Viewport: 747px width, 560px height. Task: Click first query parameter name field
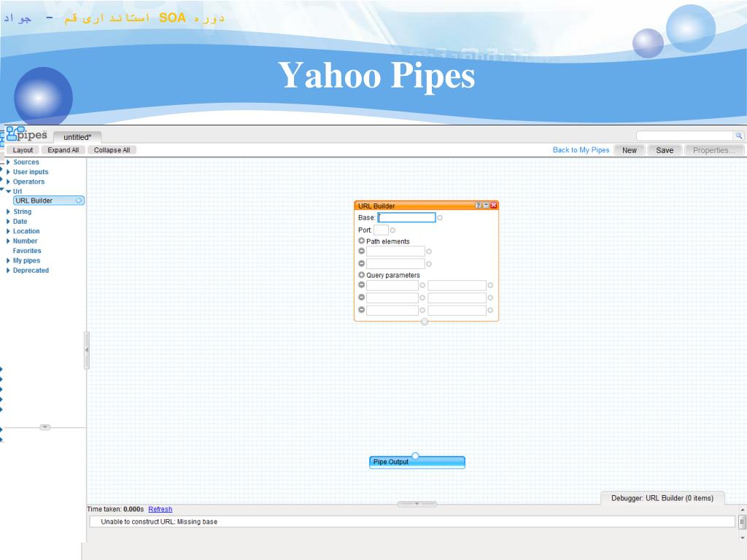[392, 285]
